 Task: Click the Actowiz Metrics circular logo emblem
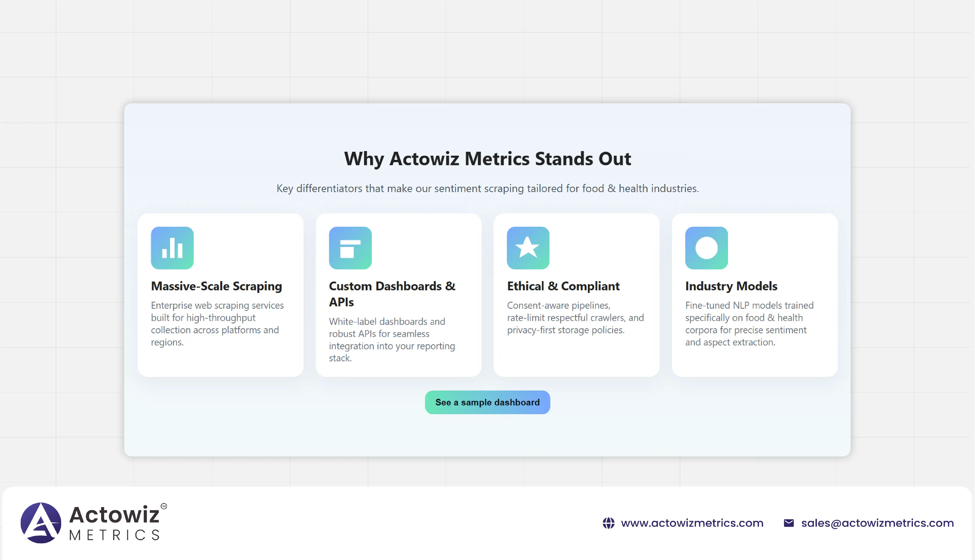[41, 523]
